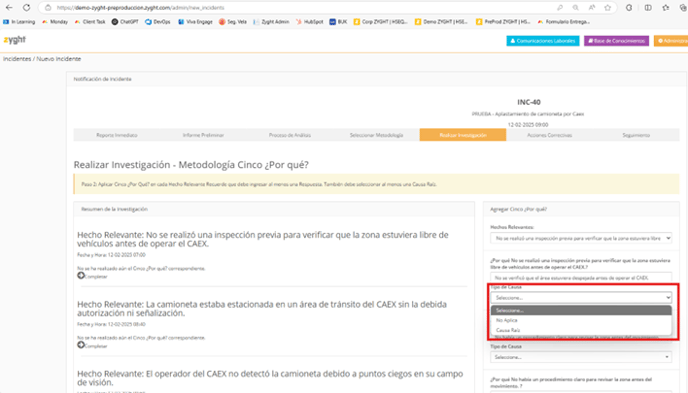Open Comunicaciones Laborales button
The height and width of the screenshot is (393, 688).
[x=543, y=41]
